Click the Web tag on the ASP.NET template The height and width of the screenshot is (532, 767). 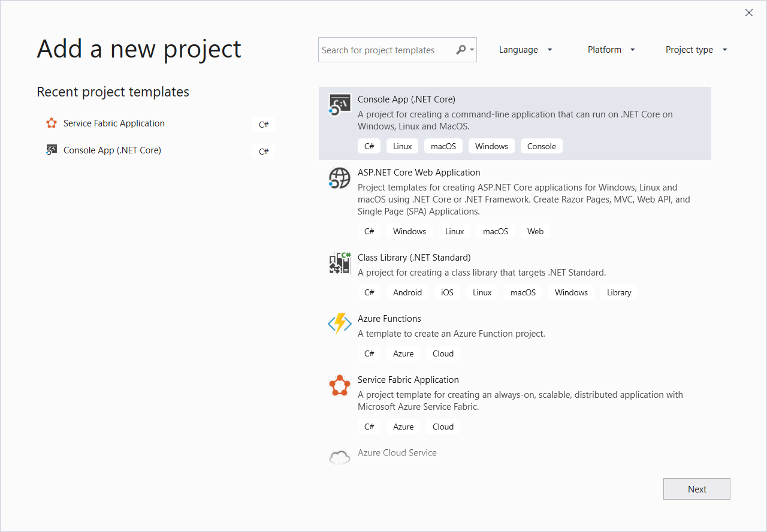535,231
